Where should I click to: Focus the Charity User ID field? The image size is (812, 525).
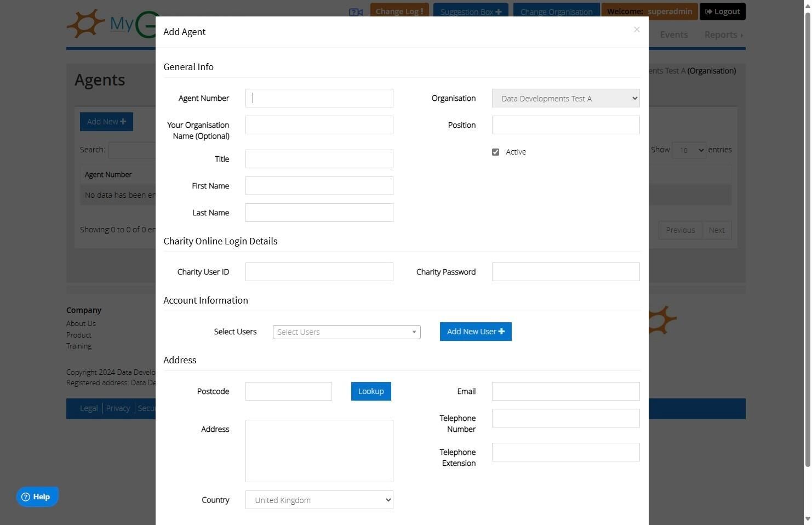319,272
